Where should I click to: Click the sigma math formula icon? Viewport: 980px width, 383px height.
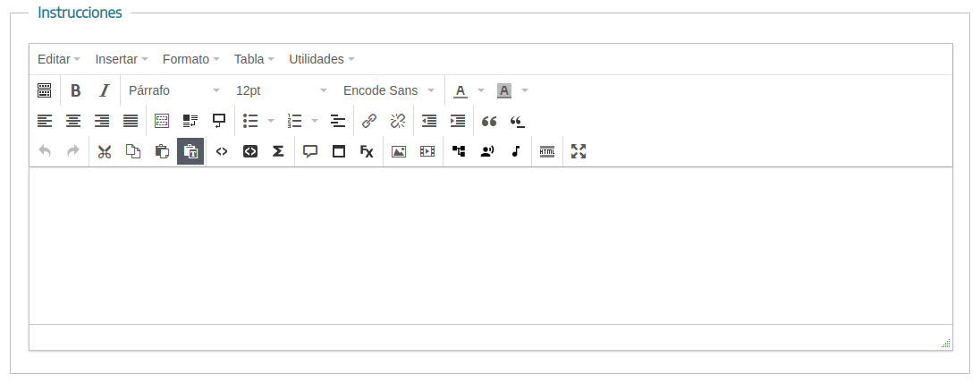coord(278,151)
